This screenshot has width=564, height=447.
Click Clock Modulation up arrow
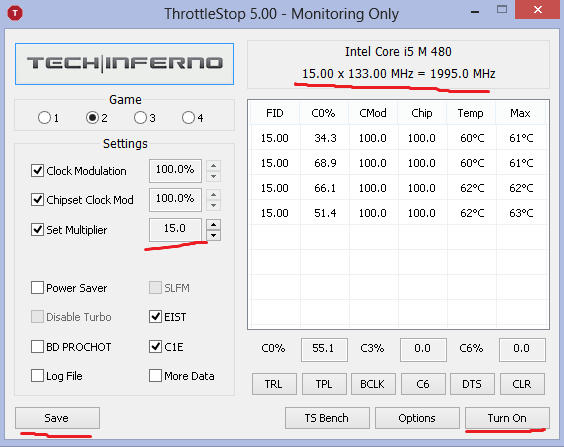pyautogui.click(x=213, y=165)
